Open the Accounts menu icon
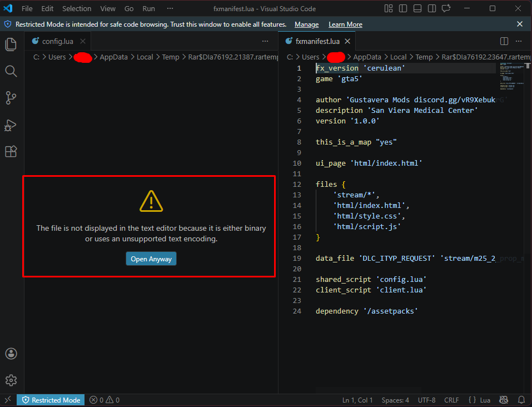This screenshot has height=407, width=532. 11,354
